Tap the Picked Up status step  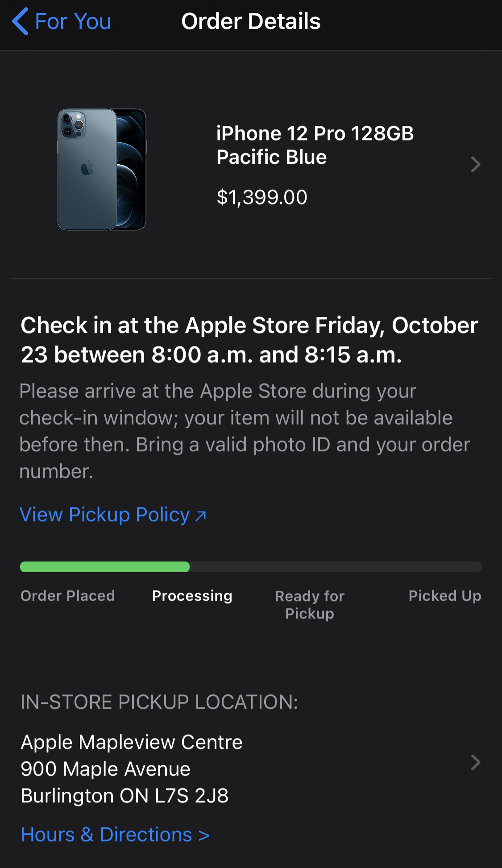point(445,596)
